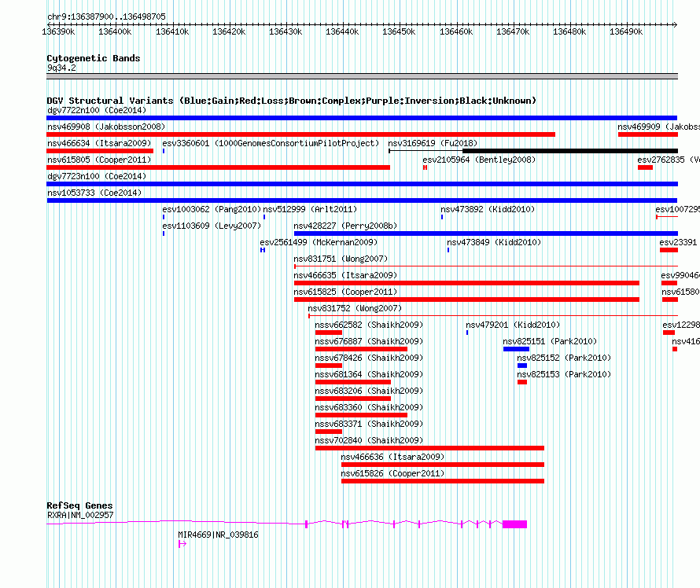Open the MIR4669|NR_039816 gene label
This screenshot has height=588, width=700.
(218, 535)
